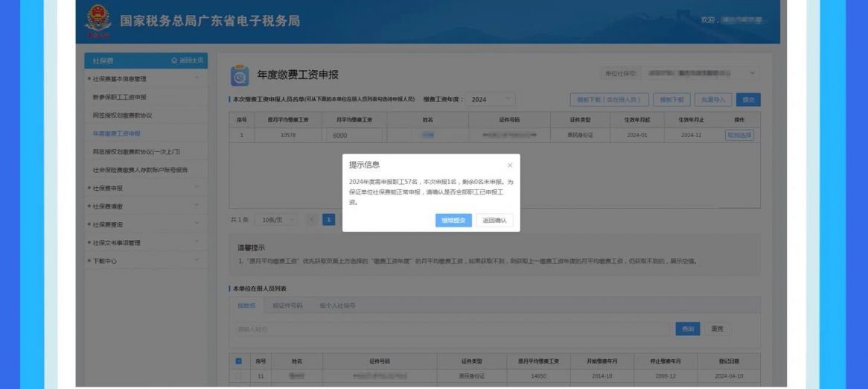The width and height of the screenshot is (868, 389).
Task: Click the name search input field
Action: tap(452, 329)
